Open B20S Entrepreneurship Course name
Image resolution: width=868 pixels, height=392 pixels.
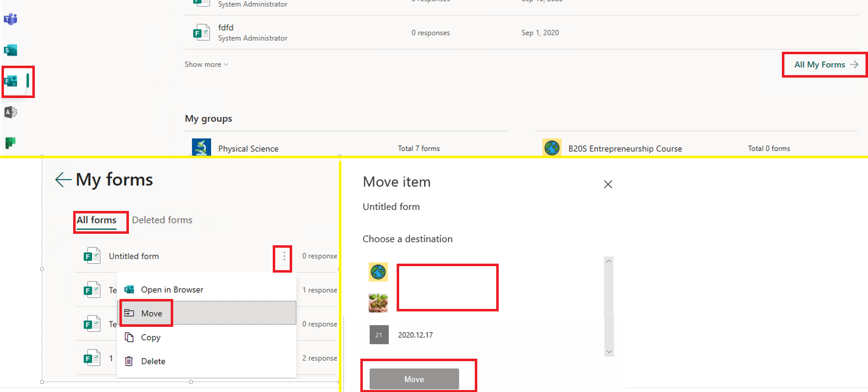tap(625, 149)
